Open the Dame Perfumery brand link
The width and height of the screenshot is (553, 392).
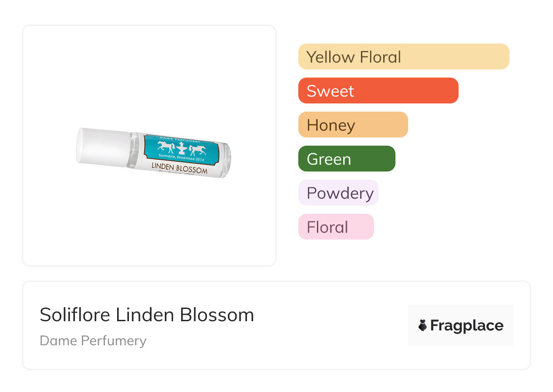point(93,341)
